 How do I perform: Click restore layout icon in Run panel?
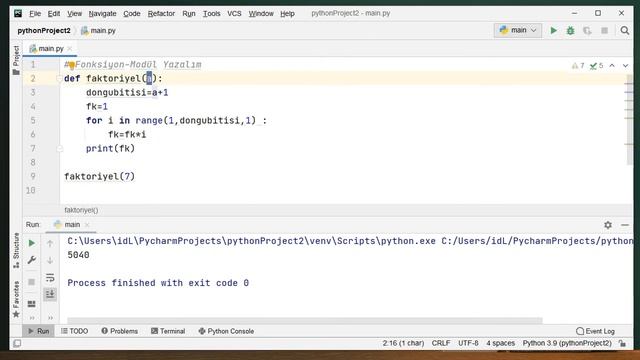(31, 304)
